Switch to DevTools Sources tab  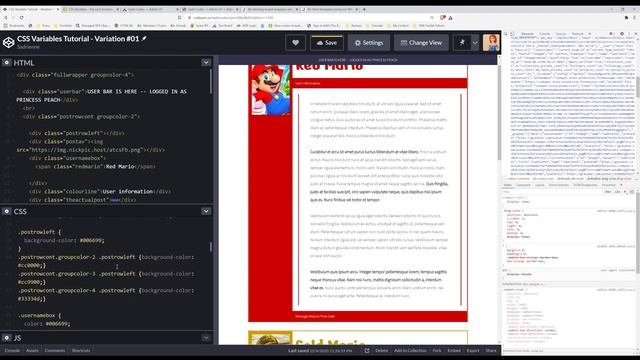click(x=561, y=34)
